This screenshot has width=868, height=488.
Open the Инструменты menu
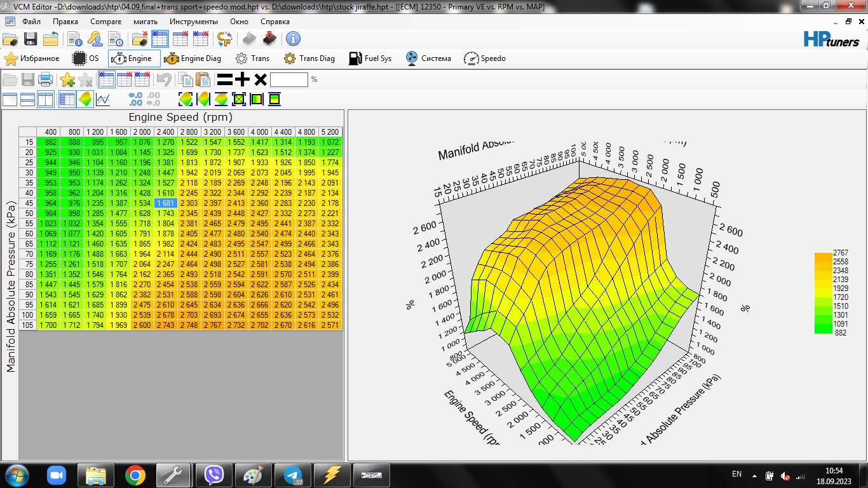click(x=193, y=21)
